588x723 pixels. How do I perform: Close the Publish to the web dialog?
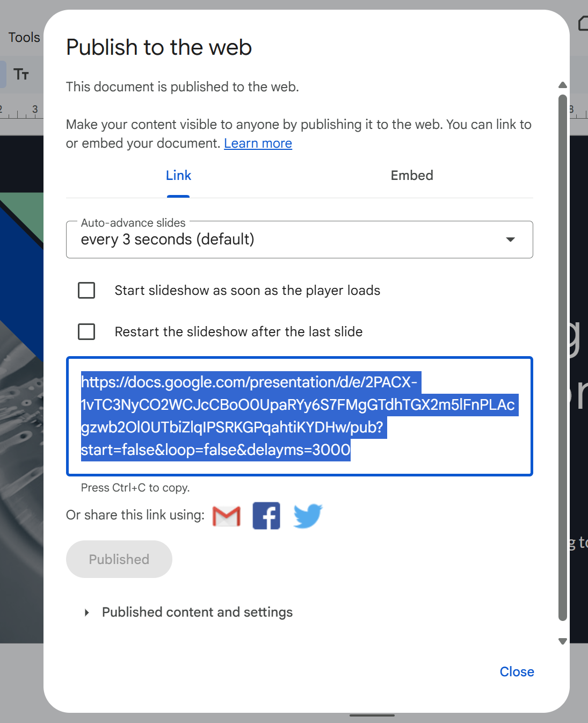tap(517, 672)
